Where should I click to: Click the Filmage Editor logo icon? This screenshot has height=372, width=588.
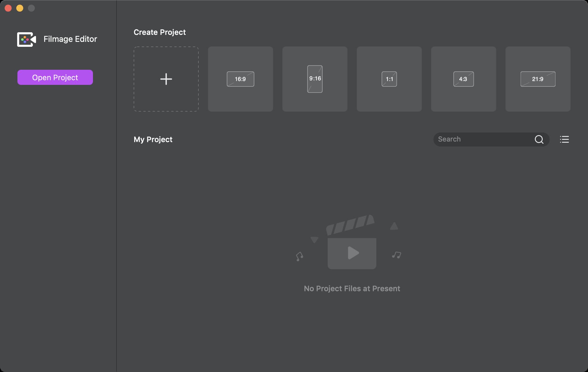click(x=26, y=39)
